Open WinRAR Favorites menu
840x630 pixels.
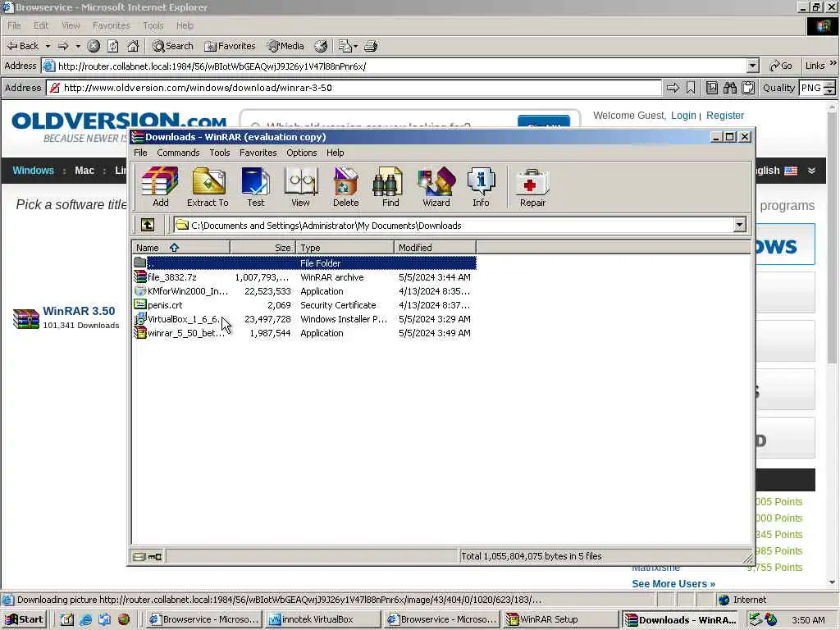pyautogui.click(x=258, y=153)
